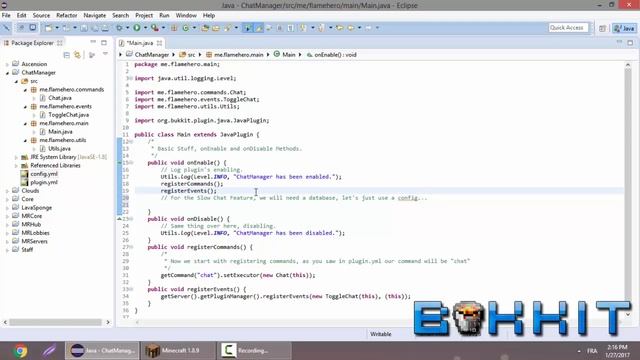Select config.yml in Package Explorer

click(44, 174)
